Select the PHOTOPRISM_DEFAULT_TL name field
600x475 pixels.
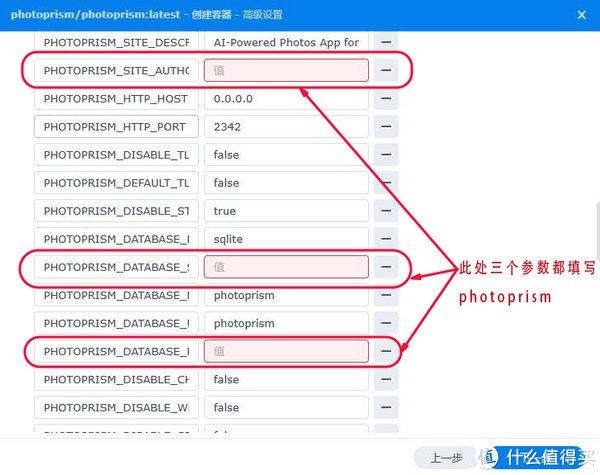pyautogui.click(x=116, y=183)
